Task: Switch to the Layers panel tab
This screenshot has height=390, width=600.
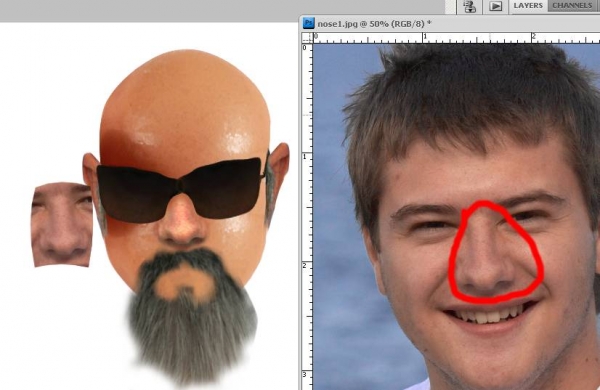Action: (x=528, y=6)
